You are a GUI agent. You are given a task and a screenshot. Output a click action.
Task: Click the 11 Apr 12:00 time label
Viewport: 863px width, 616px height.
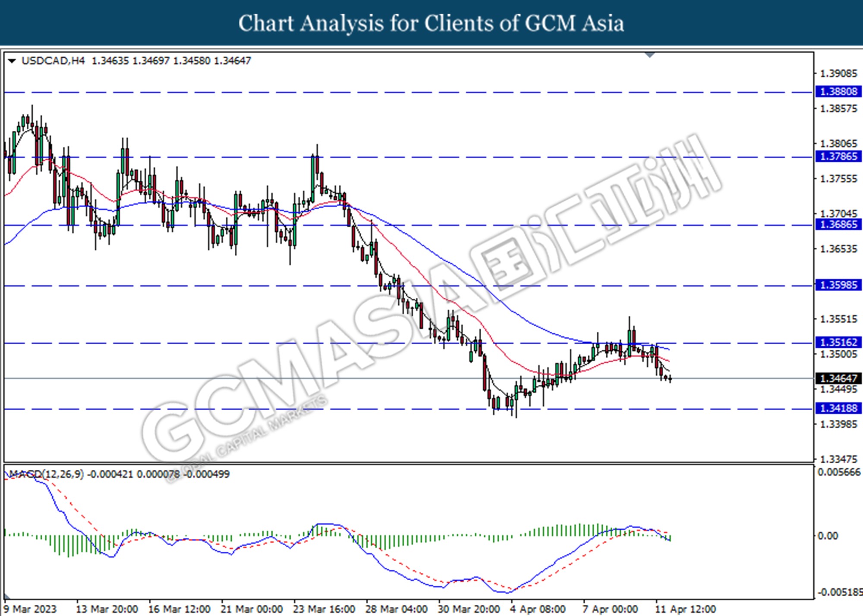[686, 609]
